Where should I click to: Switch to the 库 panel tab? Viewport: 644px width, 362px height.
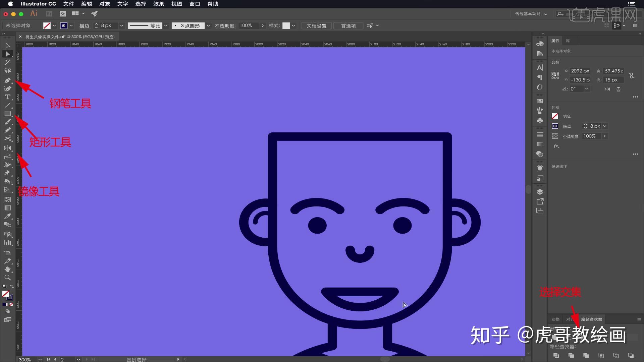[568, 41]
